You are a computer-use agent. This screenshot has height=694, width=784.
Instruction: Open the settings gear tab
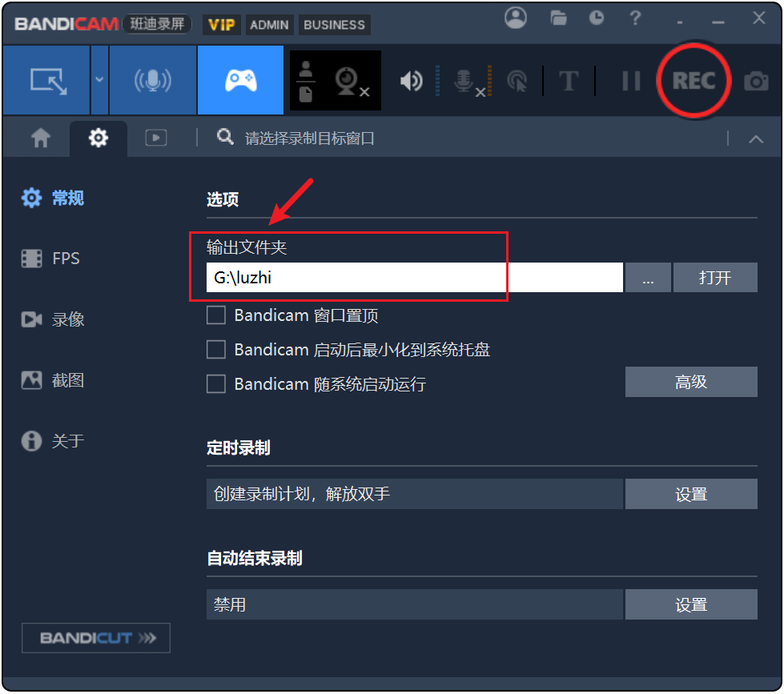point(99,138)
